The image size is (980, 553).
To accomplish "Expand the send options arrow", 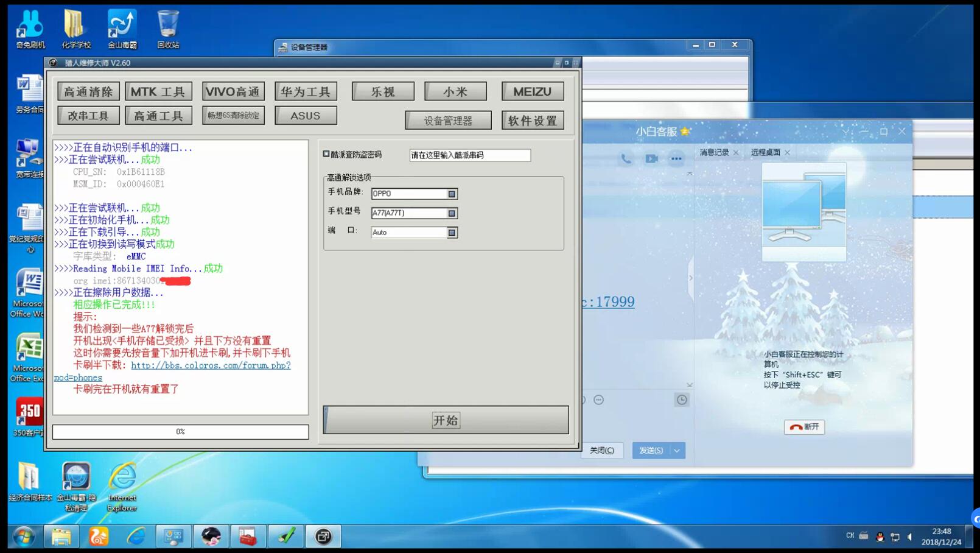I will click(677, 451).
